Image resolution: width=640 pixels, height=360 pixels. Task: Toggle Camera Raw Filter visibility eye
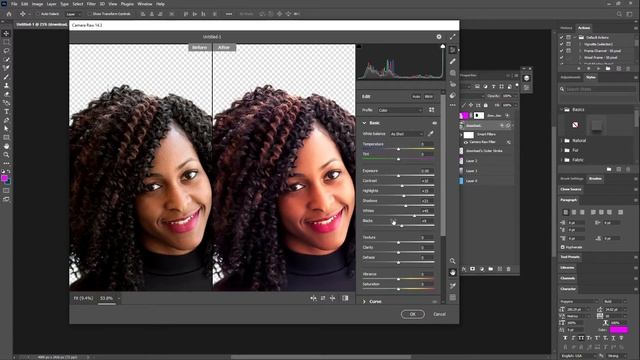tap(466, 142)
